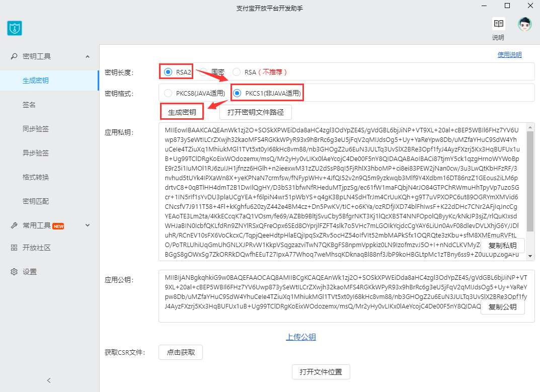Open 密钥匹配 in the sidebar
The height and width of the screenshot is (392, 540).
(49, 201)
